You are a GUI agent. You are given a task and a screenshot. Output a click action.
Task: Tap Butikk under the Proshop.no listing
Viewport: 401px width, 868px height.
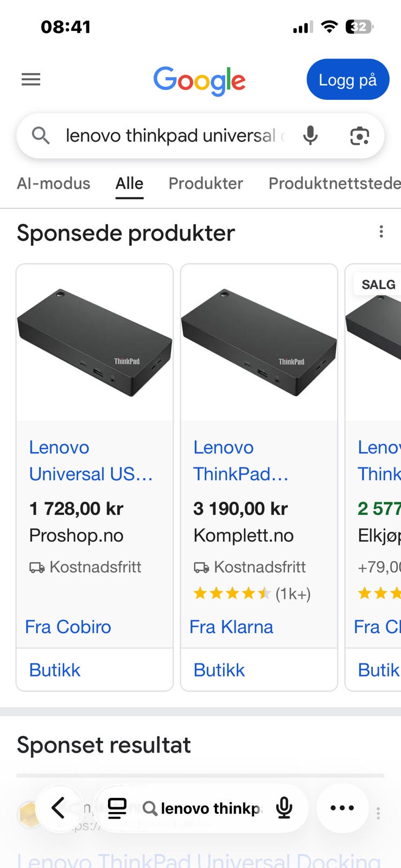point(55,670)
